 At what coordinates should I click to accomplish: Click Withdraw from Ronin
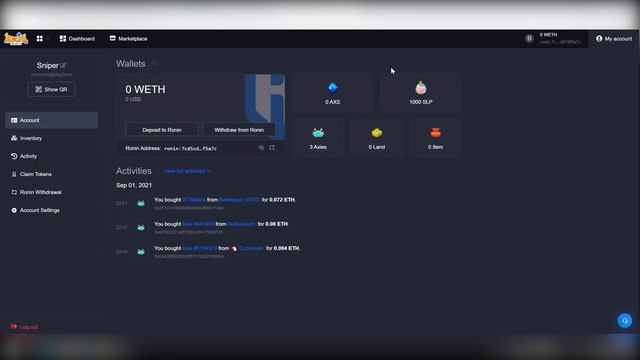[x=239, y=130]
